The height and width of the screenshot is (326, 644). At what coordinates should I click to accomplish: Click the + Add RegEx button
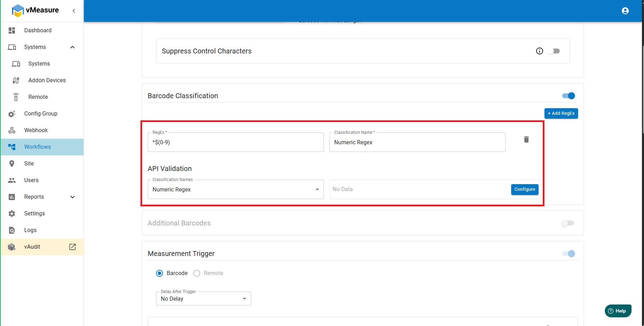561,113
